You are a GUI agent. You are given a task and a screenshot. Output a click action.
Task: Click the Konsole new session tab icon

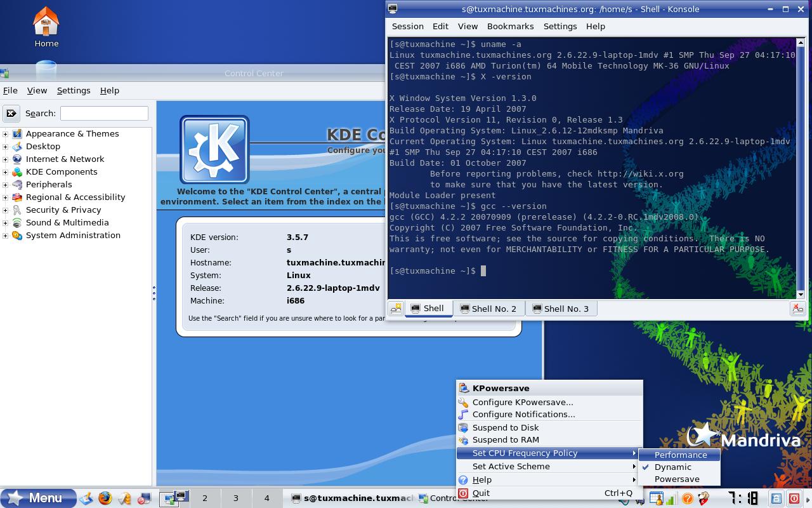(x=396, y=309)
